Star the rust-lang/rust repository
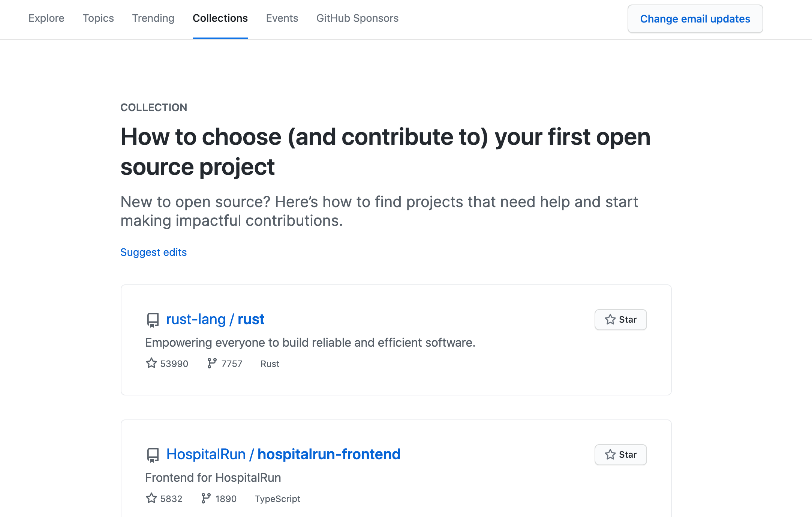This screenshot has height=517, width=812. [x=620, y=320]
